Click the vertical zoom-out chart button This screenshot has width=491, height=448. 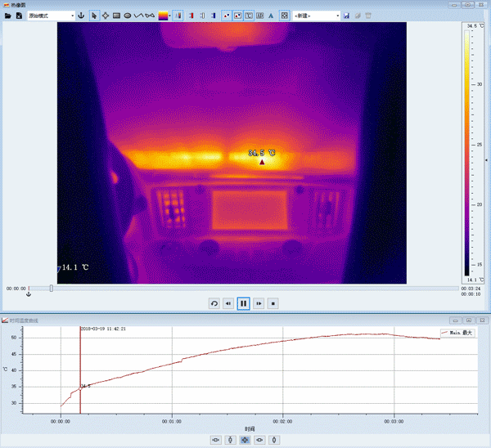(x=274, y=440)
